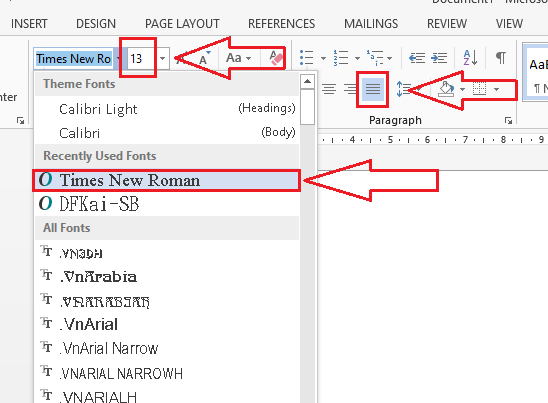Screen dimensions: 548x403
Task: Center the paragraph text
Action: [329, 89]
